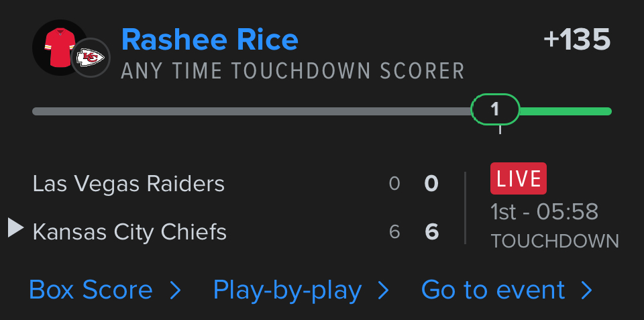Click the possession triangle beside Kansas City Chiefs
The image size is (644, 320).
point(15,228)
